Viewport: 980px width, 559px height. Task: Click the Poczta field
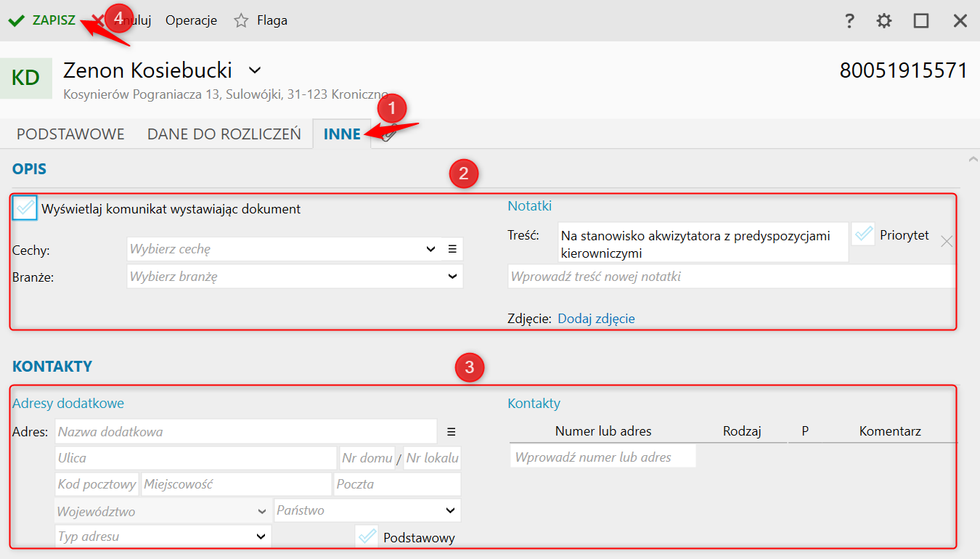click(397, 484)
